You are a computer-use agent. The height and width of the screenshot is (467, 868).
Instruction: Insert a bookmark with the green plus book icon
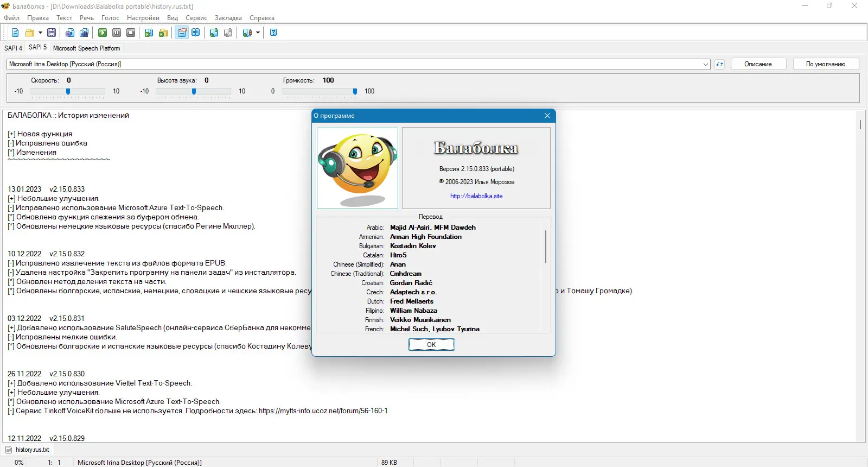click(214, 33)
